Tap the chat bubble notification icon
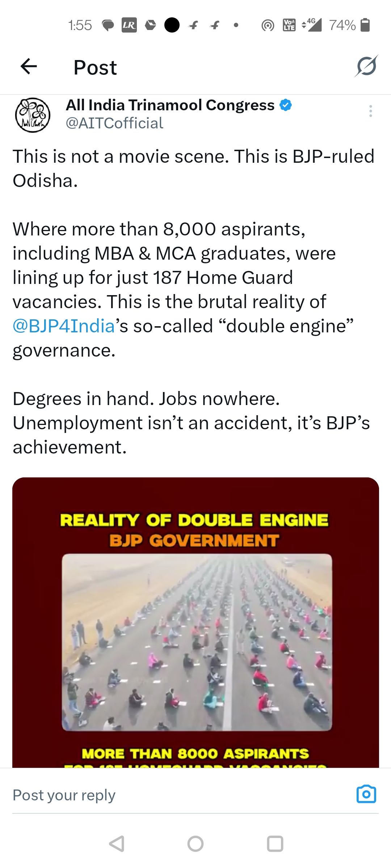 click(x=108, y=25)
